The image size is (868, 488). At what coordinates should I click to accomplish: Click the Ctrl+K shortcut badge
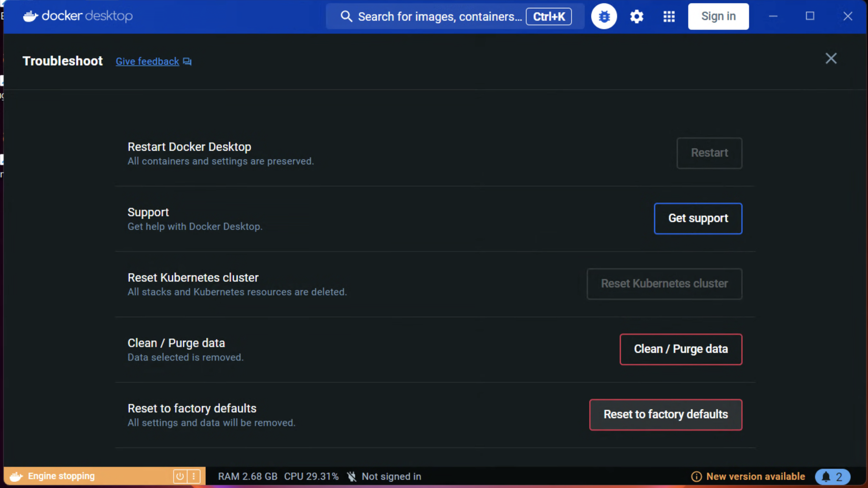click(x=548, y=16)
